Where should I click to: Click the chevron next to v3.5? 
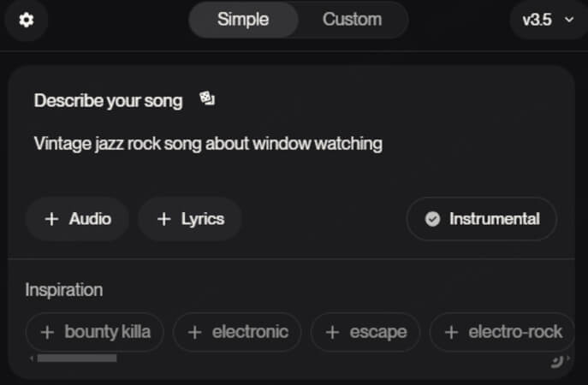pyautogui.click(x=569, y=20)
